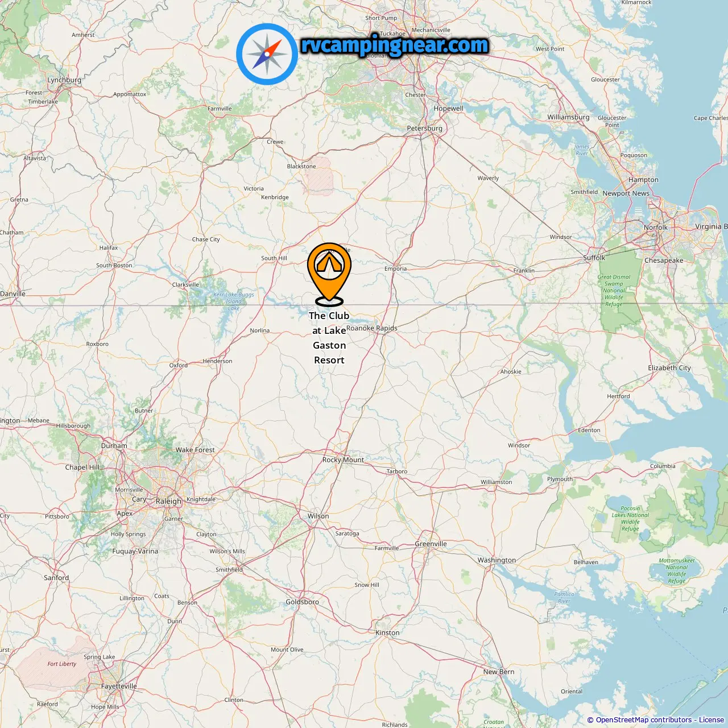728x728 pixels.
Task: Click the Fayetteville city label
Action: (119, 686)
